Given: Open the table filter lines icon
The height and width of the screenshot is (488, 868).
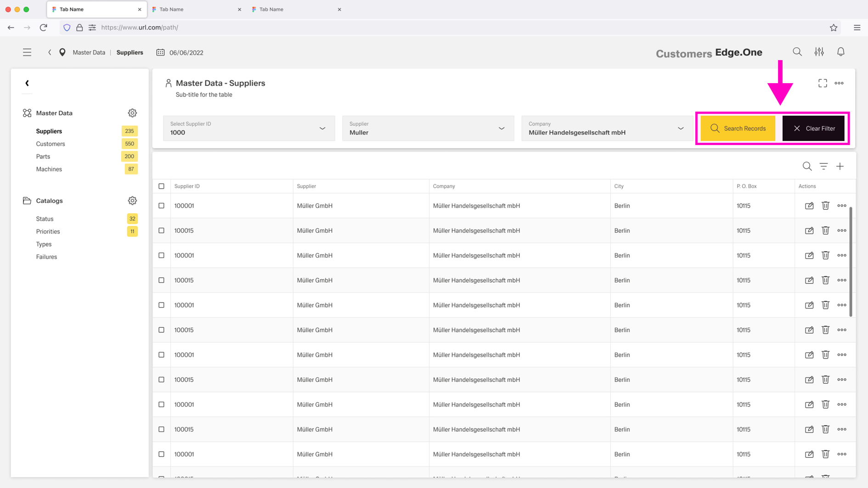Looking at the screenshot, I should tap(823, 166).
